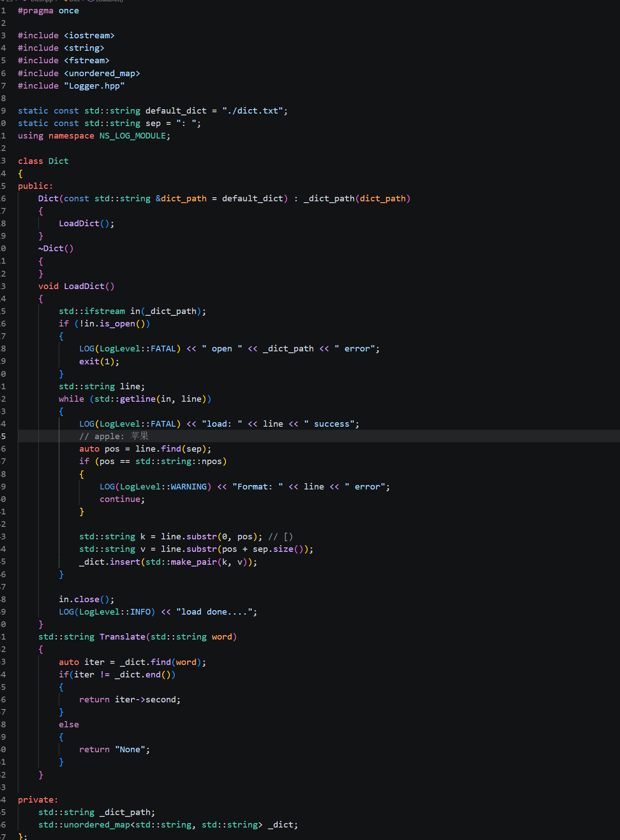Click 'auto pos = line.find(sep);' line

pyautogui.click(x=145, y=449)
